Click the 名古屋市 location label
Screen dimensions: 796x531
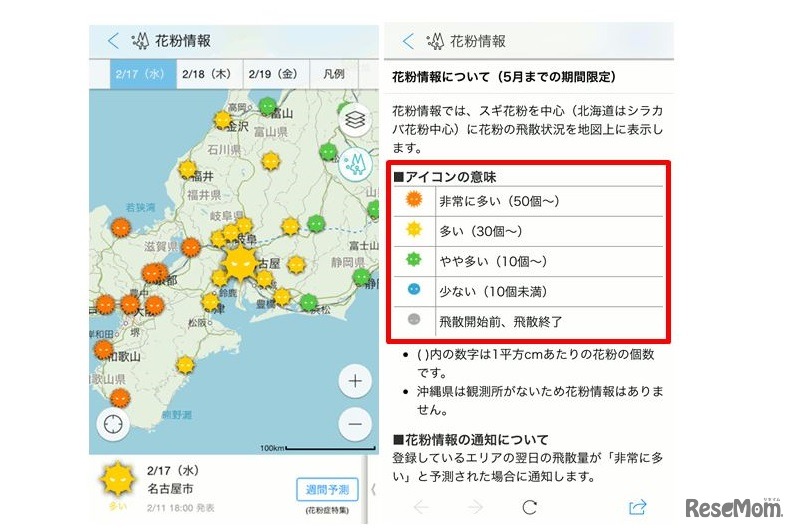171,489
